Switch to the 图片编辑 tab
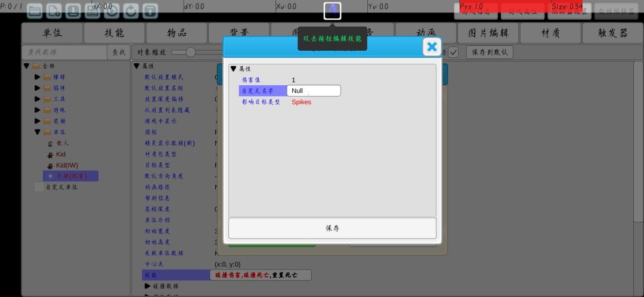The height and width of the screenshot is (297, 644). (488, 33)
